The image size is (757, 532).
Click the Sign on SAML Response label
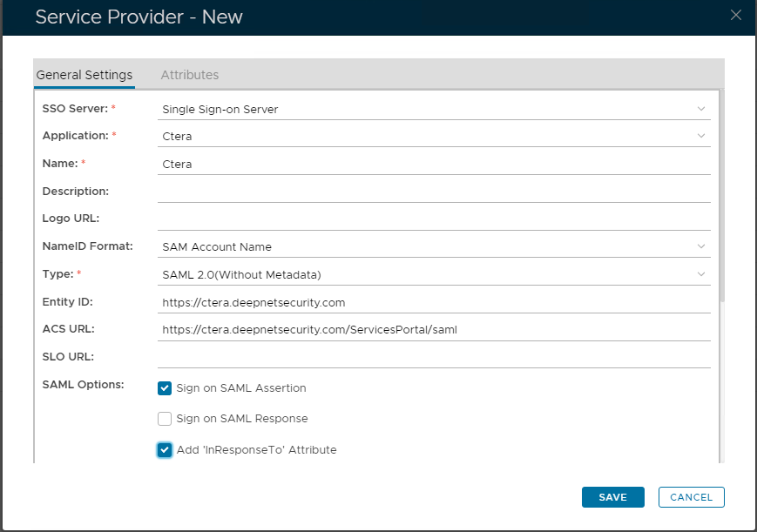(x=242, y=419)
